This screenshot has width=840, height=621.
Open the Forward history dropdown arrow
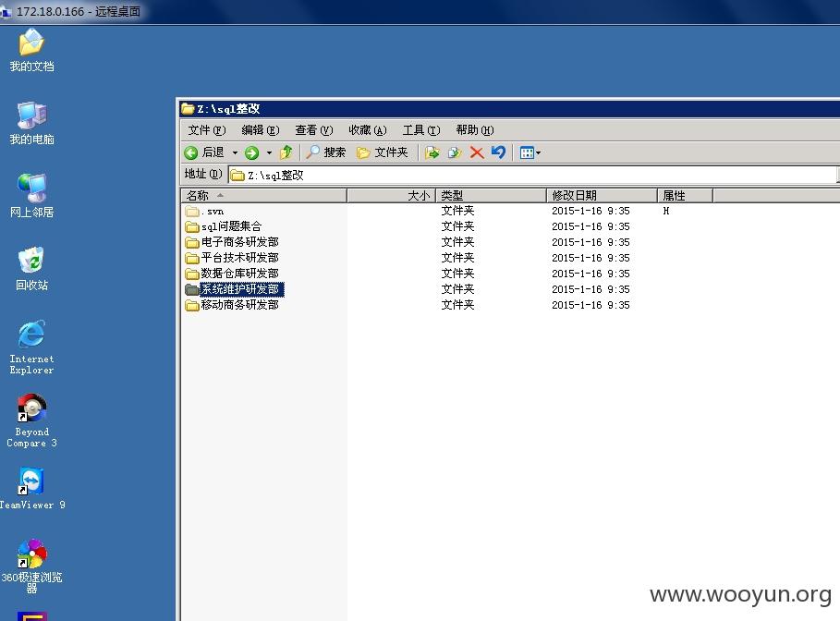pyautogui.click(x=269, y=152)
